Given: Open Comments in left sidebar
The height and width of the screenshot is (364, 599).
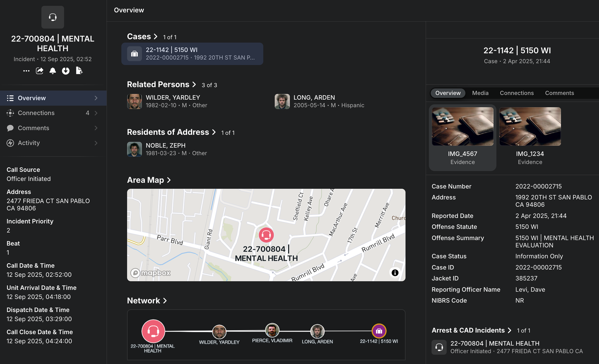Looking at the screenshot, I should pyautogui.click(x=33, y=128).
